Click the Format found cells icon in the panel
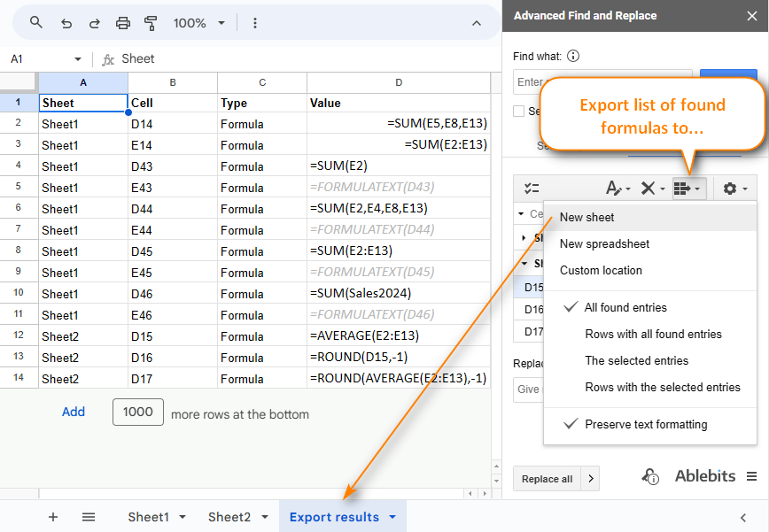 615,188
